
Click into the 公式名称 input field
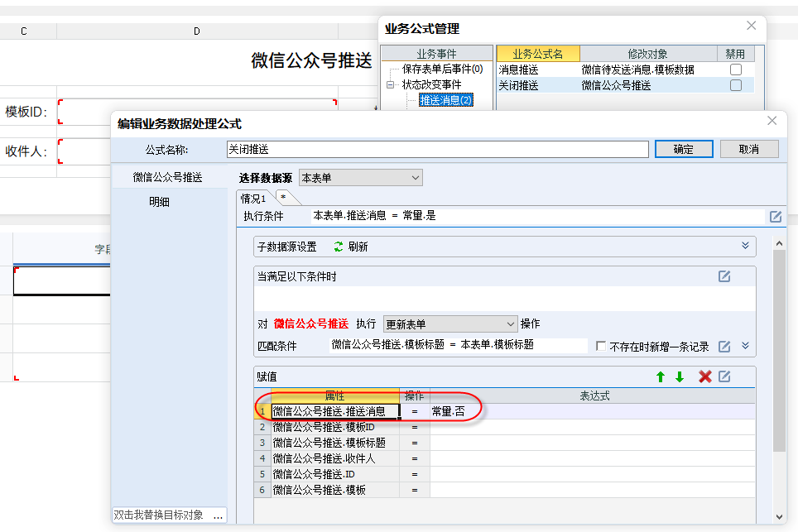[x=437, y=150]
